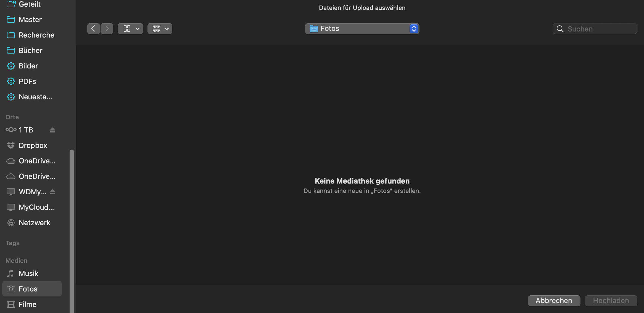Image resolution: width=644 pixels, height=313 pixels.
Task: Eject the WDMy network drive
Action: pyautogui.click(x=52, y=192)
